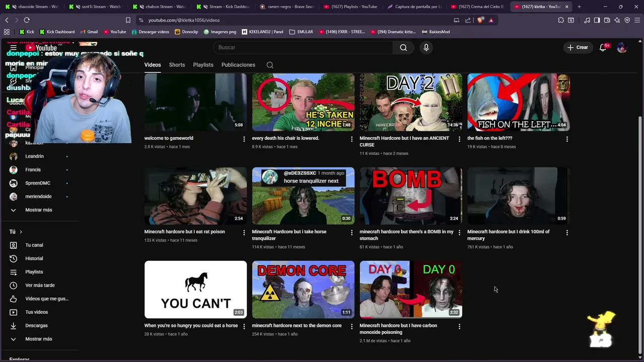
Task: Start voice search with the microphone icon
Action: click(x=426, y=47)
